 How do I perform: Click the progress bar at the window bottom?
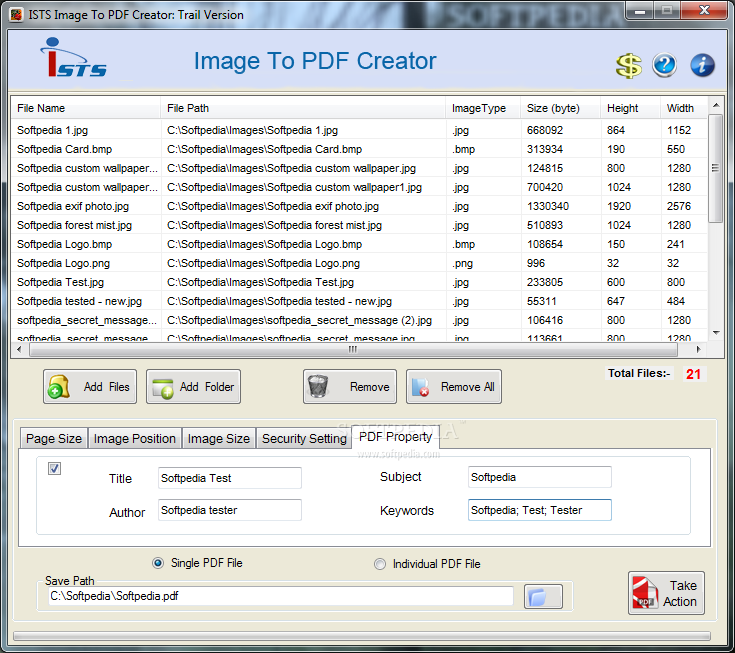pyautogui.click(x=361, y=636)
